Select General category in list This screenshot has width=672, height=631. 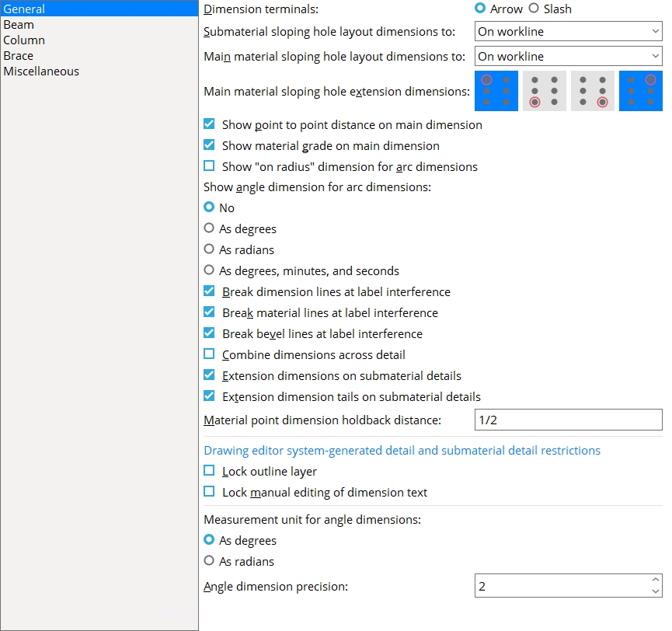(x=99, y=9)
